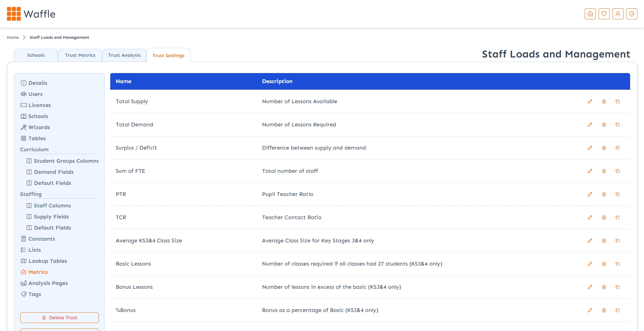Select the Schools tab
644x331 pixels.
click(36, 55)
